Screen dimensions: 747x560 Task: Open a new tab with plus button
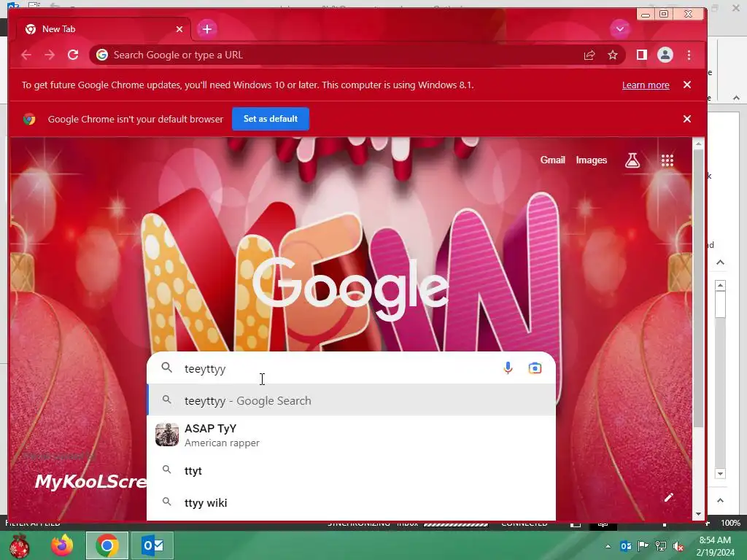[206, 29]
